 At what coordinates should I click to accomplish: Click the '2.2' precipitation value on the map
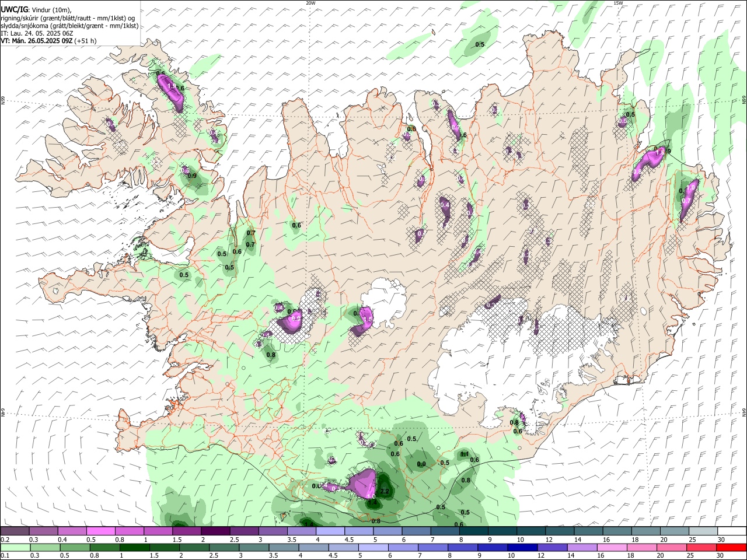point(385,492)
